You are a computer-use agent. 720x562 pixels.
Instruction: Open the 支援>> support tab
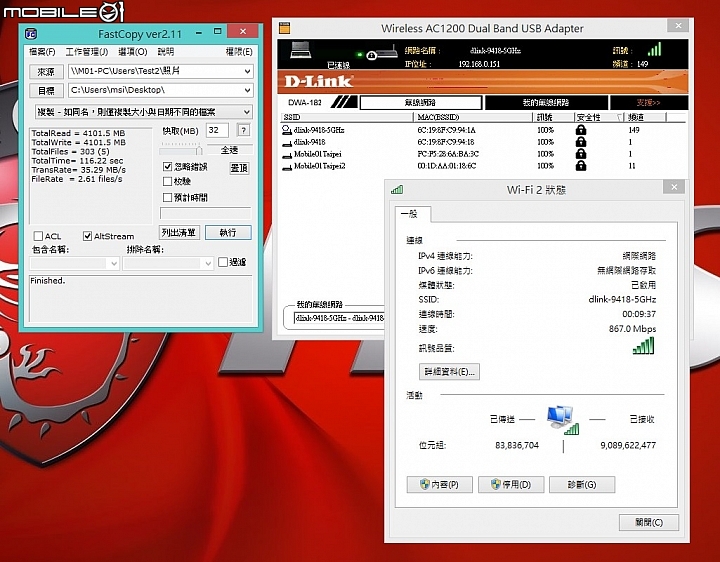(648, 102)
